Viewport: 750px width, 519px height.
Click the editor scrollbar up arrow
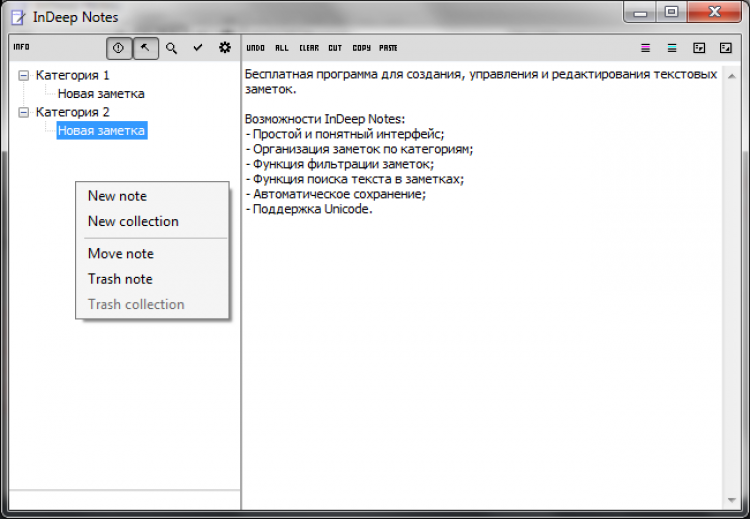pyautogui.click(x=731, y=76)
